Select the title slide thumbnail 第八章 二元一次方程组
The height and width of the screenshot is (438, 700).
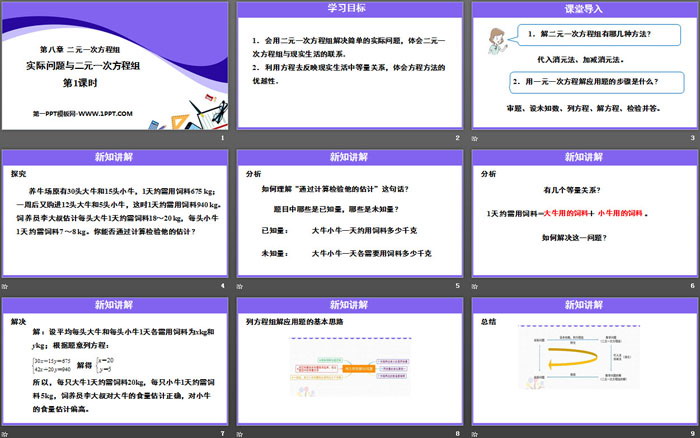pos(116,64)
